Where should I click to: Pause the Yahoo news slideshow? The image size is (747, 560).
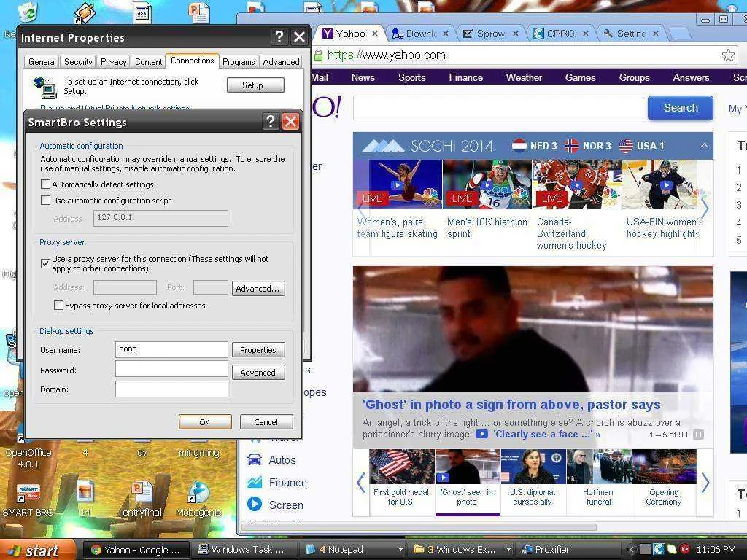tap(698, 435)
